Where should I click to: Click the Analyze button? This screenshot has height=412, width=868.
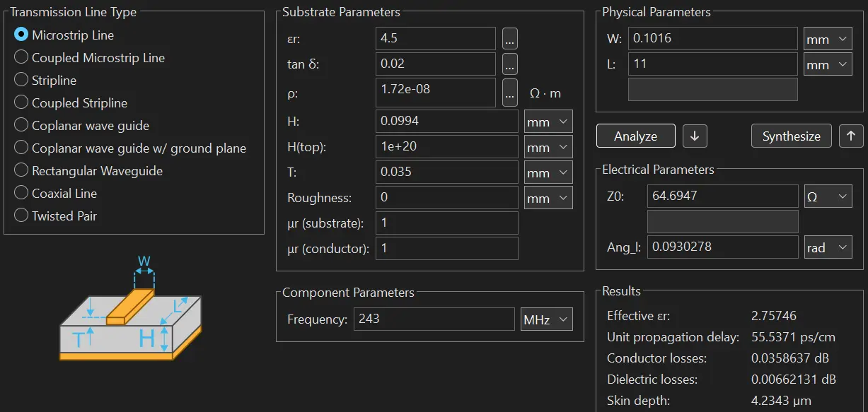pyautogui.click(x=636, y=136)
